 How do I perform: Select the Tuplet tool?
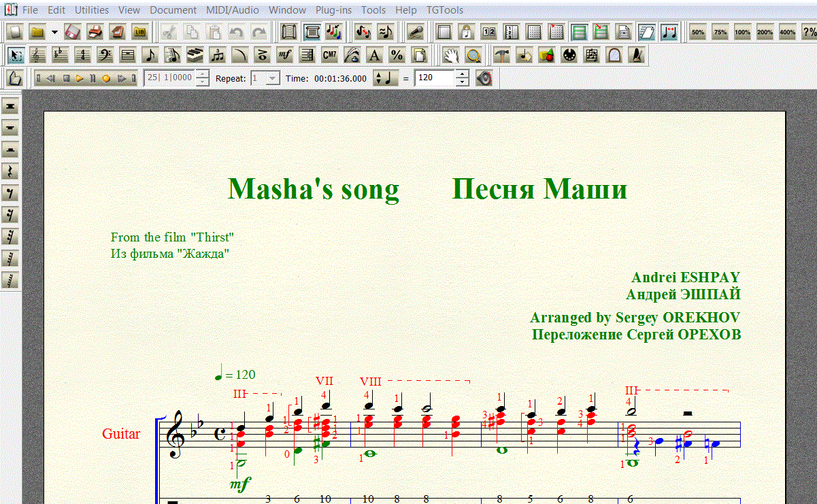click(x=218, y=55)
